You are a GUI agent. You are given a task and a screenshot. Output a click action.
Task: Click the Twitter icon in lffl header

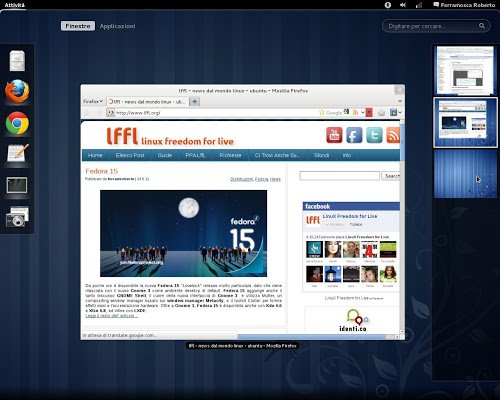pos(374,135)
